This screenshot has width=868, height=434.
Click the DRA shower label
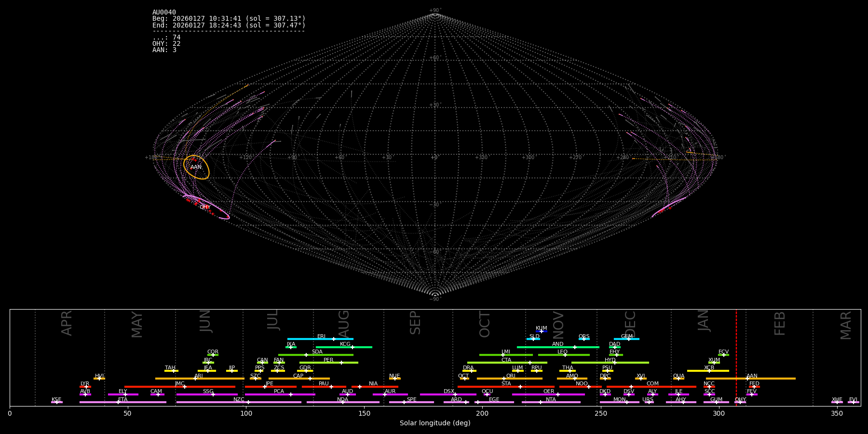pyautogui.click(x=468, y=368)
